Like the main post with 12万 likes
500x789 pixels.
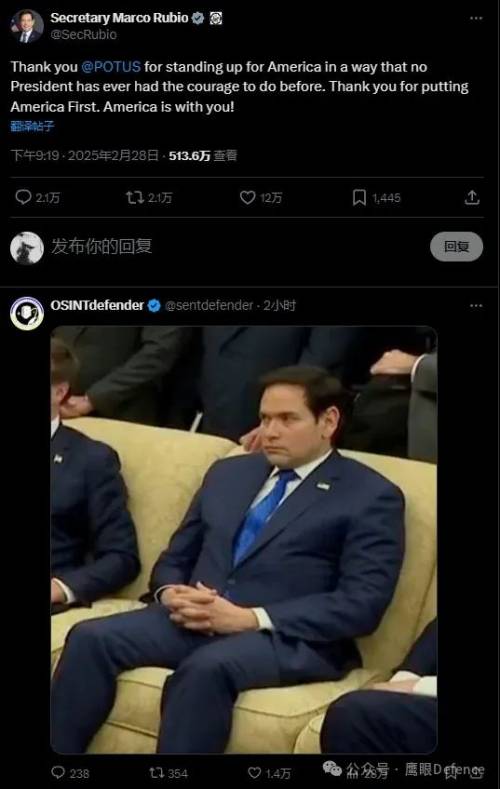(247, 197)
